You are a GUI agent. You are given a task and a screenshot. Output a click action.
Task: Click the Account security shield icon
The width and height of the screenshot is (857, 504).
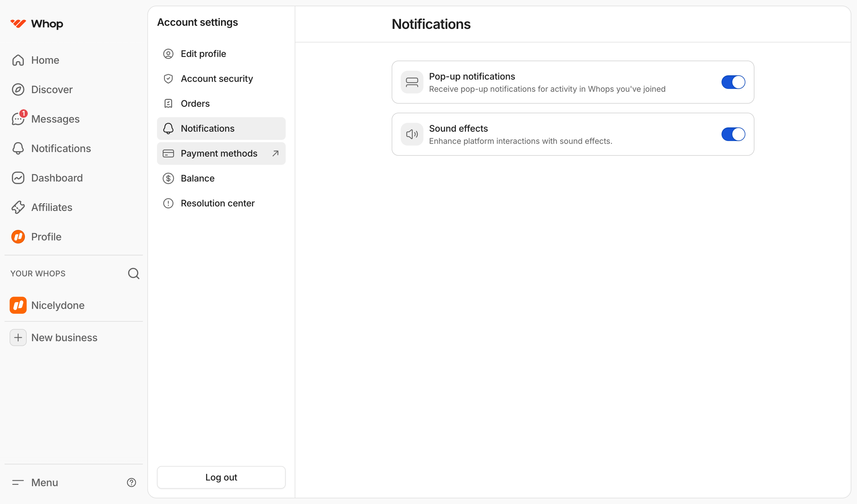coord(168,79)
